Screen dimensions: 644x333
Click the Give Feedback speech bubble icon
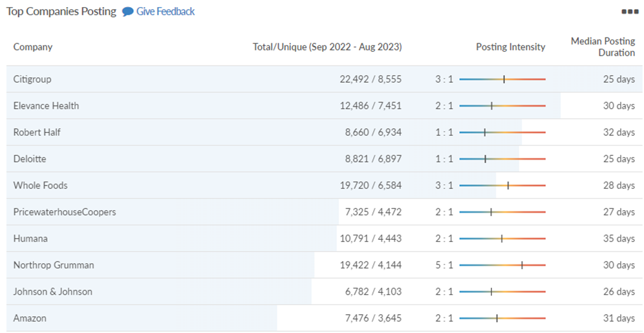(x=128, y=12)
